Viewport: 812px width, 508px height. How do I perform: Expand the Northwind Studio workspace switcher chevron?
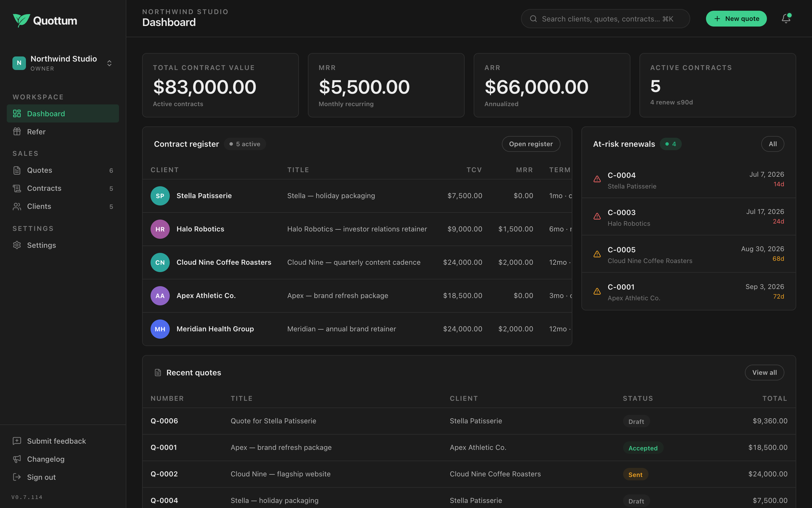[109, 63]
